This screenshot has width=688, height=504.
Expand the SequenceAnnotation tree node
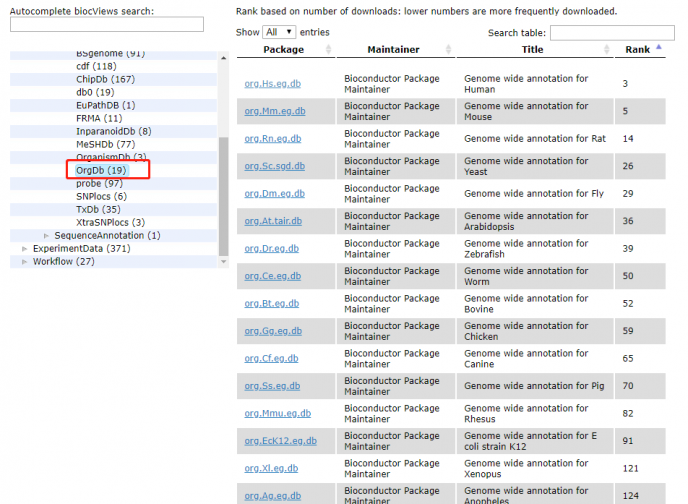[x=46, y=236]
